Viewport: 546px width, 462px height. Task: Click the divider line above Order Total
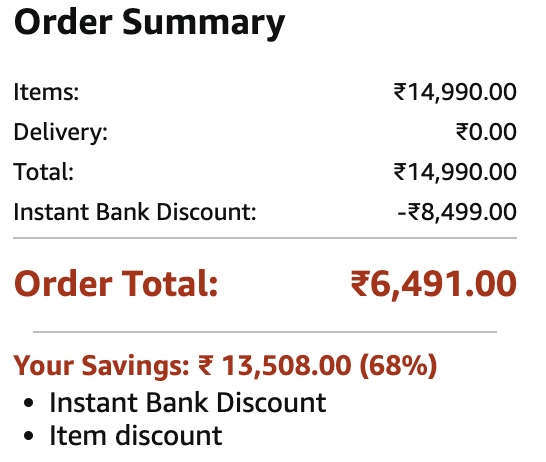pyautogui.click(x=265, y=238)
